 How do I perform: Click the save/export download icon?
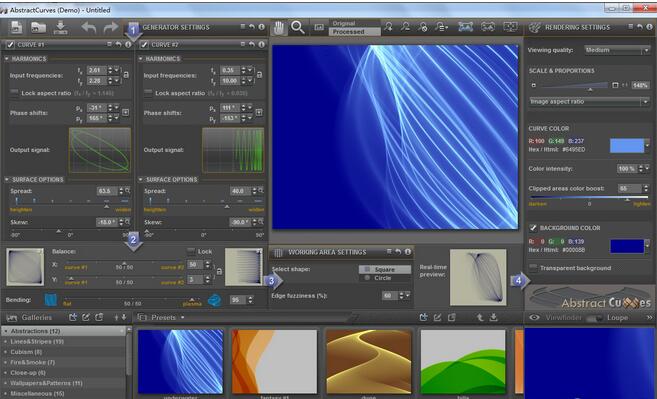click(61, 28)
